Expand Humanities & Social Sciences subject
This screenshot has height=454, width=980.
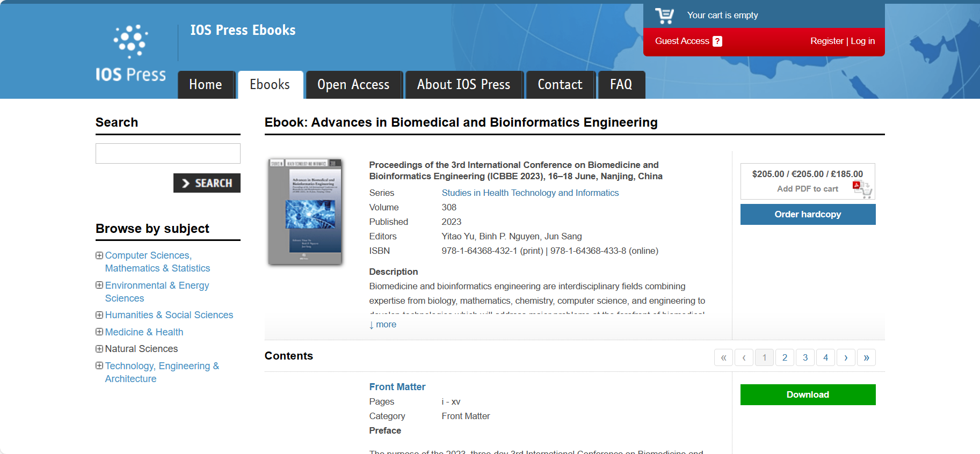click(99, 315)
